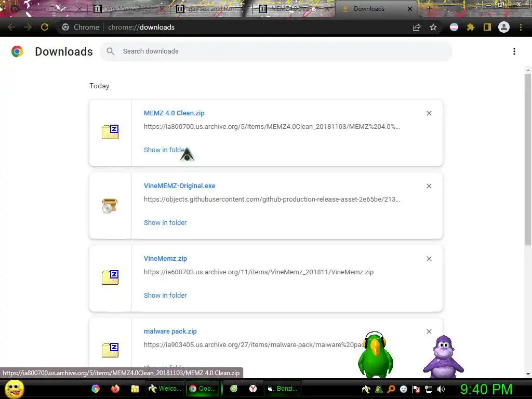Remove MEMZ 4.0 Clean.zip from list
The image size is (532, 399).
coord(429,113)
